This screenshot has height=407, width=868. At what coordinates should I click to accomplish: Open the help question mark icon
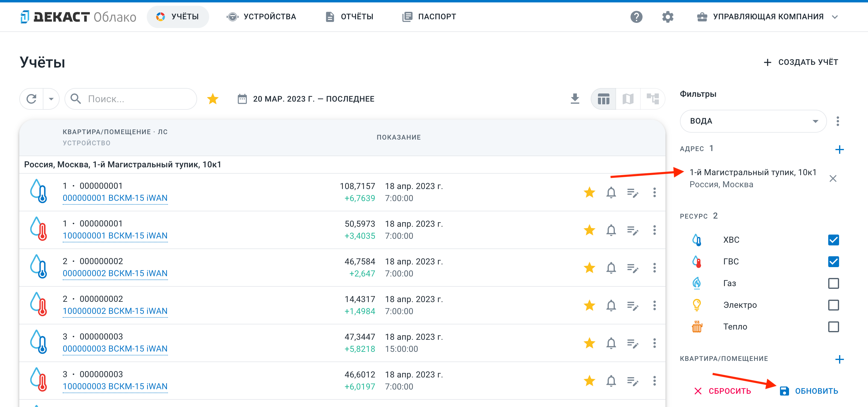(636, 17)
